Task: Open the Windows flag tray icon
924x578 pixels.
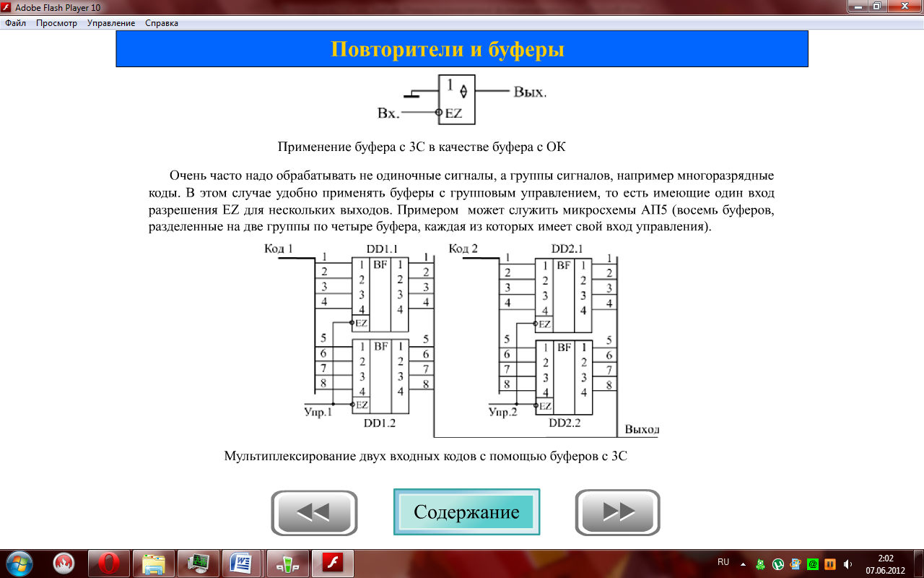Action: click(796, 564)
